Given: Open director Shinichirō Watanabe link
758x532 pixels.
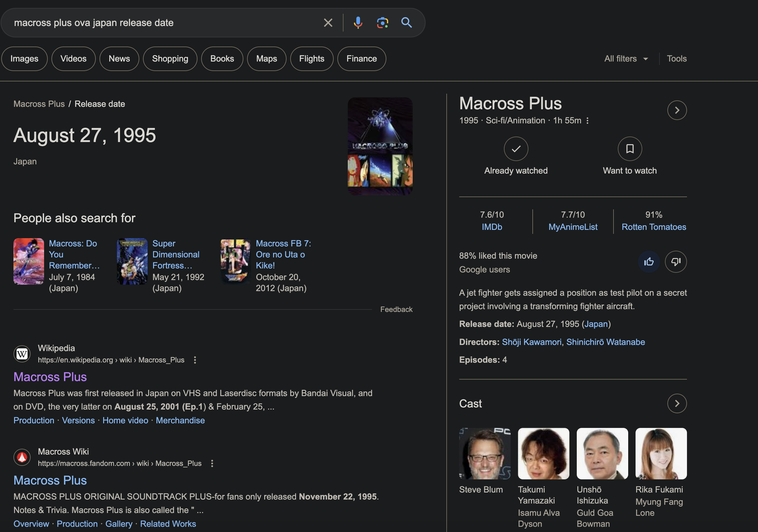Looking at the screenshot, I should (606, 342).
